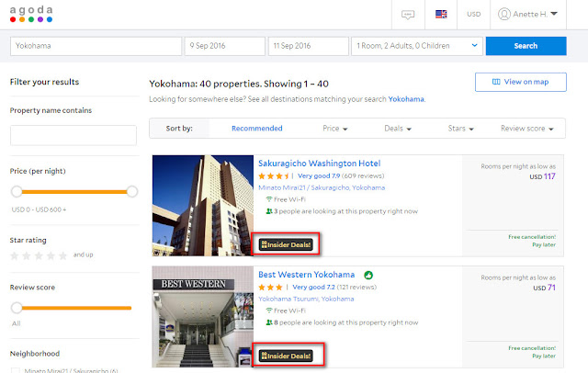This screenshot has height=373, width=588.
Task: Expand the Anette H. account menu arrow
Action: coord(554,14)
